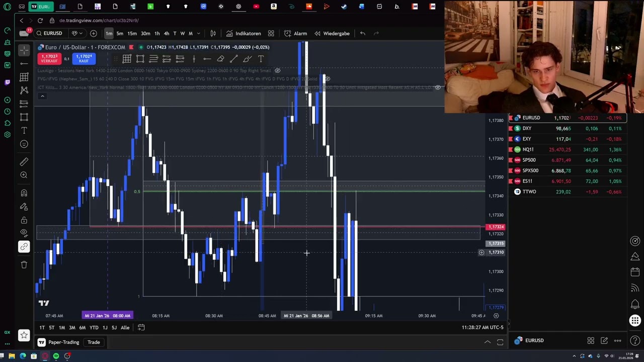Open the go-to-date calendar icon
The image size is (644, 362).
coord(141,328)
